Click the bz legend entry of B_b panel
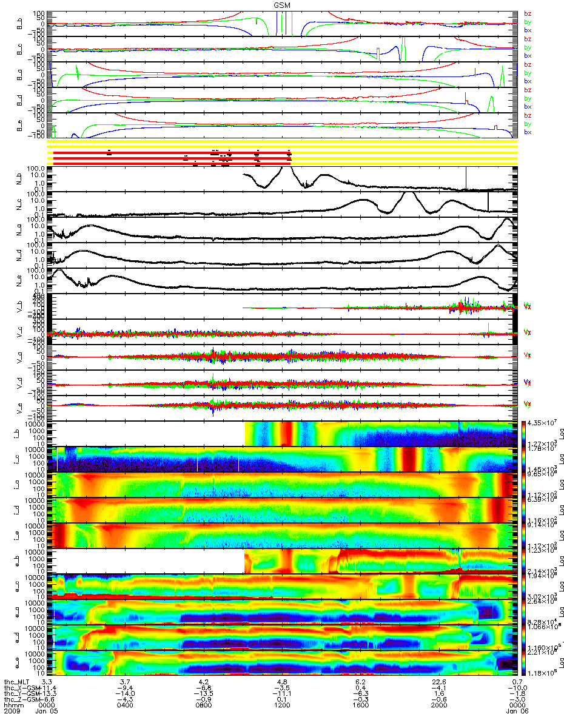564x728 pixels. (x=528, y=13)
